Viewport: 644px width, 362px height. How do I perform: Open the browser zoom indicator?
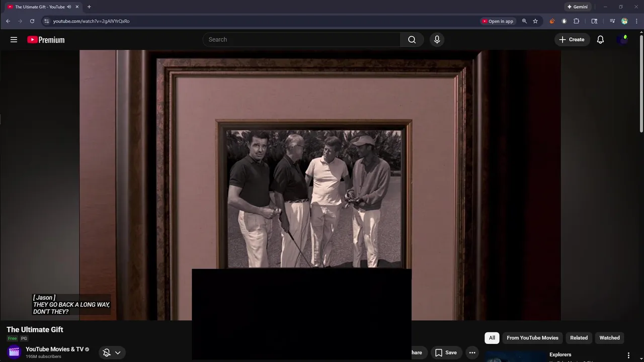(524, 21)
